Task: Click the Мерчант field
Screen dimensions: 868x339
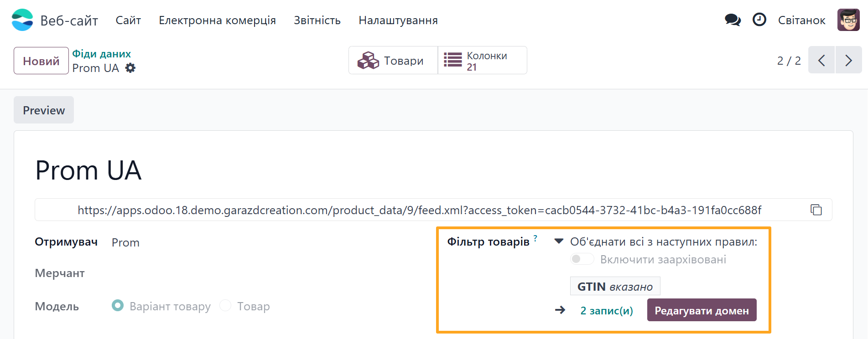Action: point(228,273)
